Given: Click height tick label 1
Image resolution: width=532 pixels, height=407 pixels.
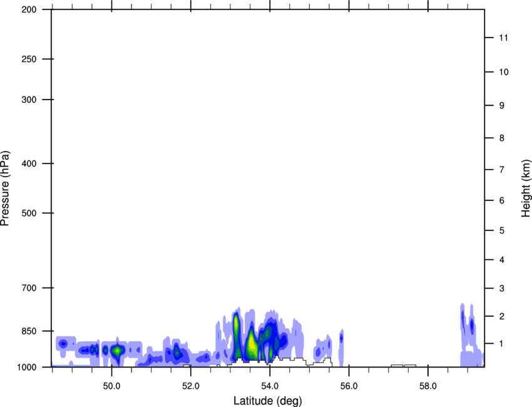Looking at the screenshot, I should tap(502, 344).
